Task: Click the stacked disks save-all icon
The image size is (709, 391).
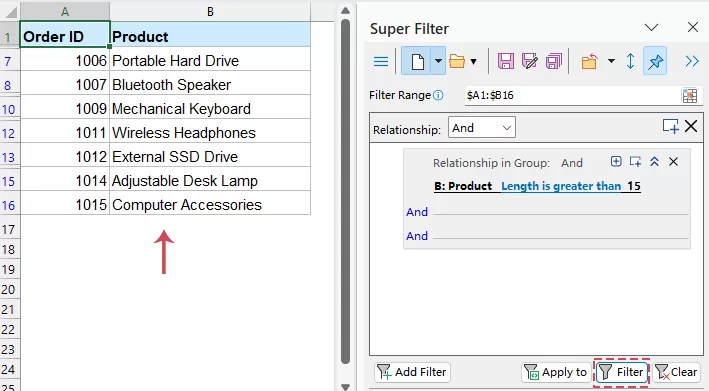Action: point(553,61)
